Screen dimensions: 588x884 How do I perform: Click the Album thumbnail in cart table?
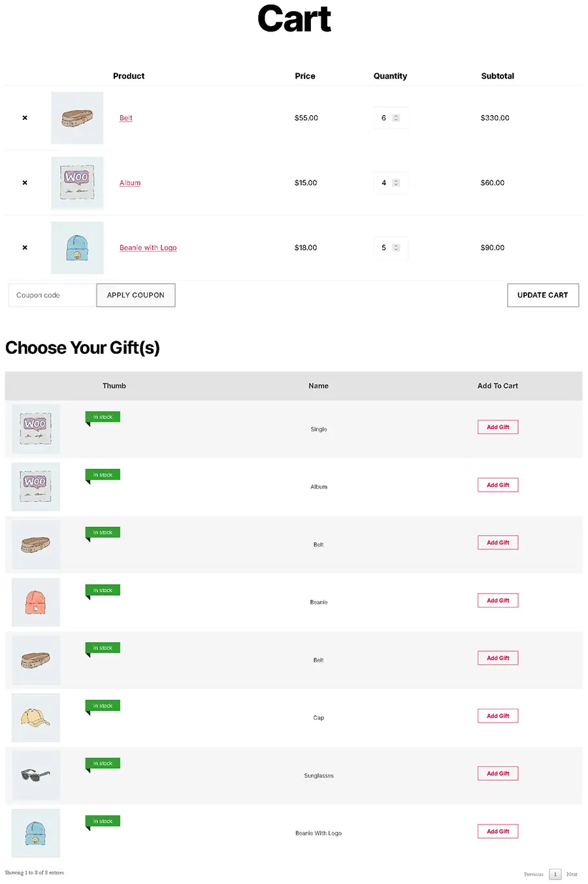pyautogui.click(x=77, y=182)
